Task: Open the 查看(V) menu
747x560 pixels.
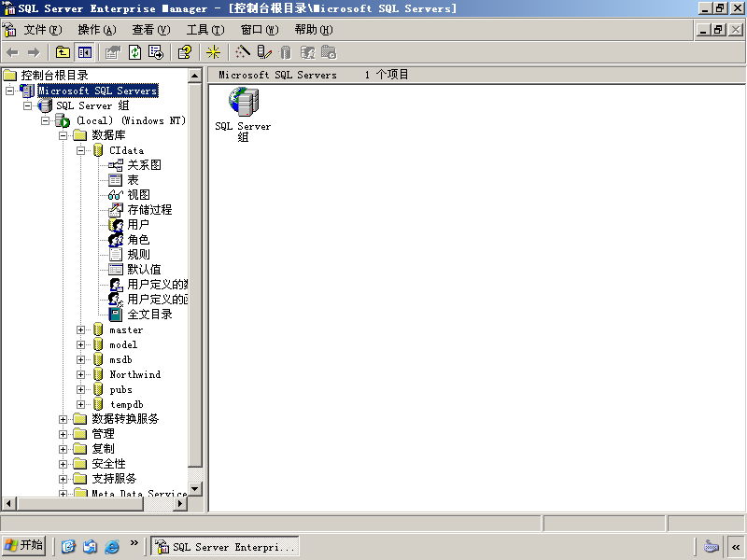Action: [151, 30]
